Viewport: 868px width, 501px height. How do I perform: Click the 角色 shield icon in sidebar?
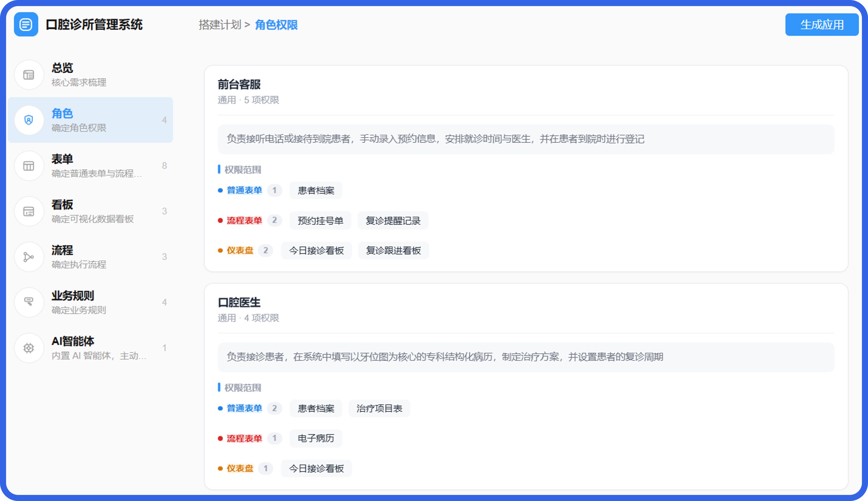click(29, 120)
